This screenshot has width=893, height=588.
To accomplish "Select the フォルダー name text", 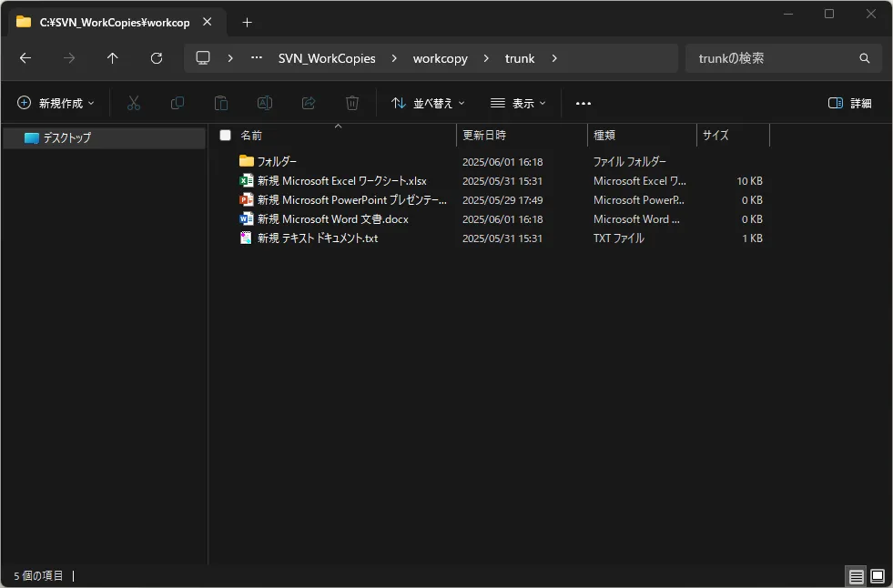I will 277,162.
